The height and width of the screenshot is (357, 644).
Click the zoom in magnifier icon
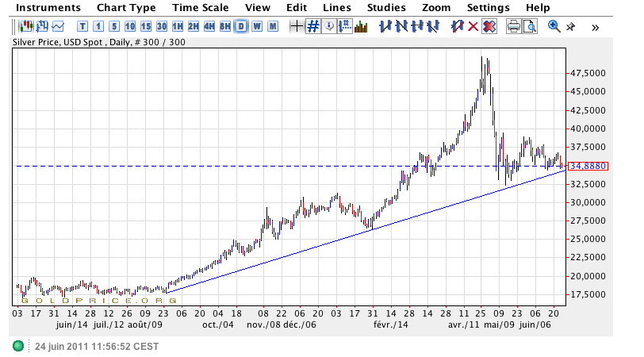point(554,26)
